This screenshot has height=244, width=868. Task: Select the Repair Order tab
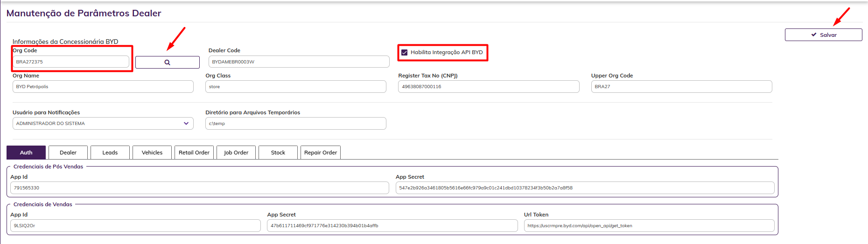[x=321, y=153]
